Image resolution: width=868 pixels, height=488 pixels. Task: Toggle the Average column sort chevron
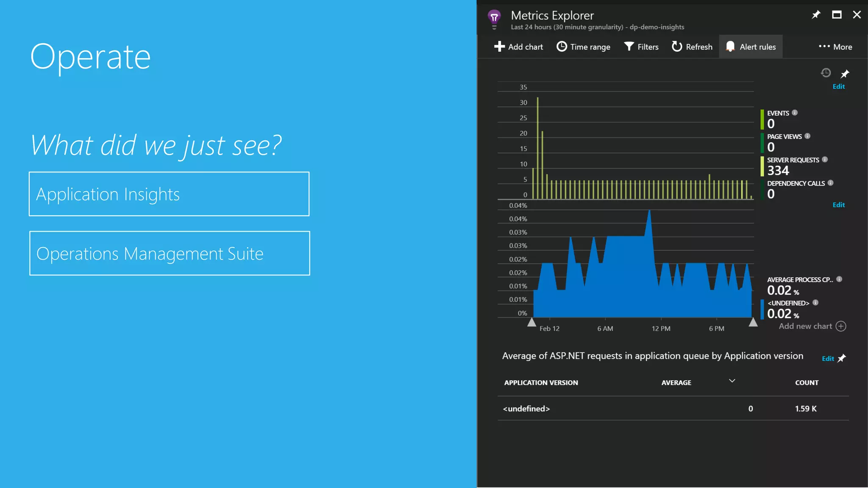coord(732,381)
